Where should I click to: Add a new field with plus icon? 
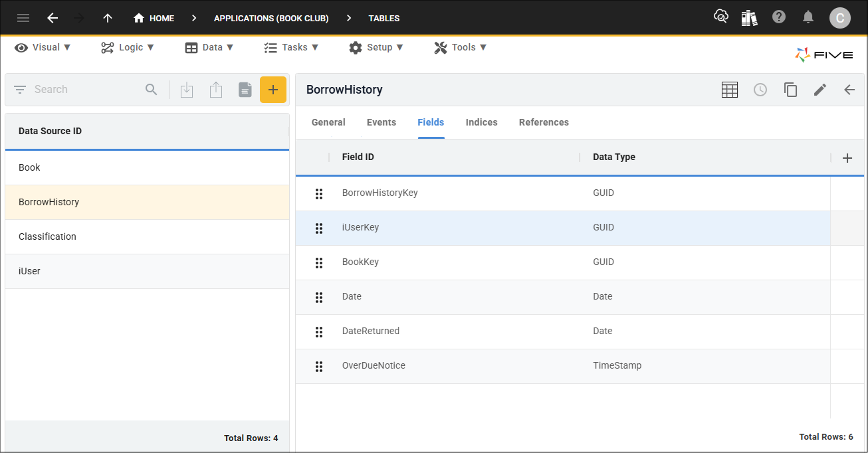click(847, 157)
